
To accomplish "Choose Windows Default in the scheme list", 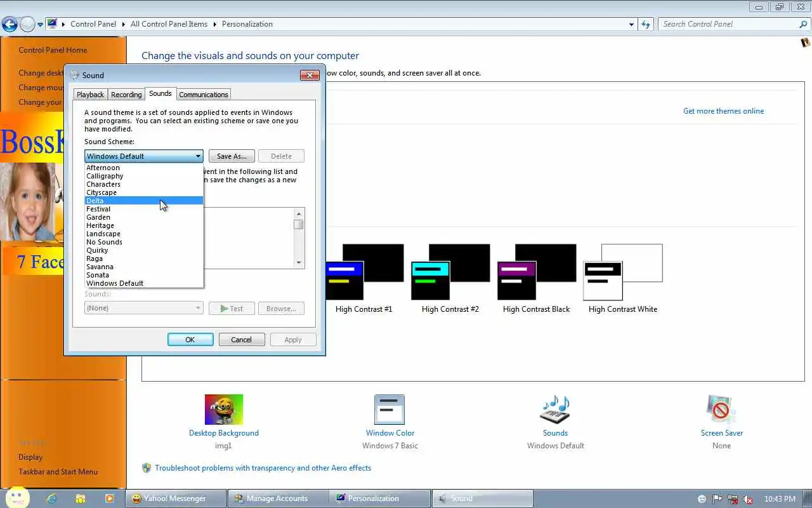I will pos(144,283).
